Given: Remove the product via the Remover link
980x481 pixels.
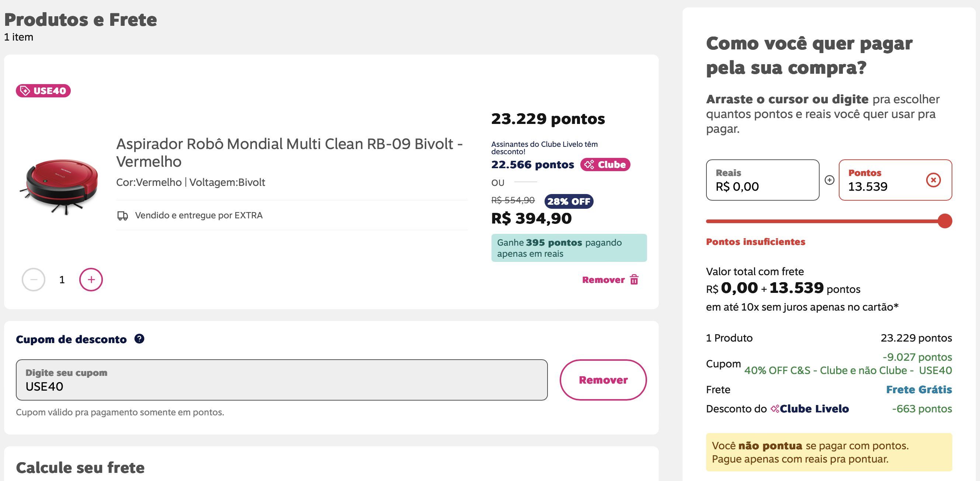Looking at the screenshot, I should pos(603,280).
